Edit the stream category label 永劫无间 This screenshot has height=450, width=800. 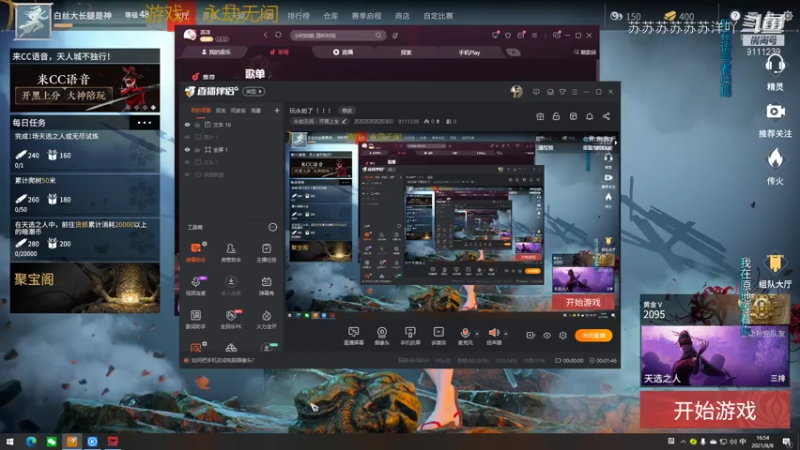319,121
